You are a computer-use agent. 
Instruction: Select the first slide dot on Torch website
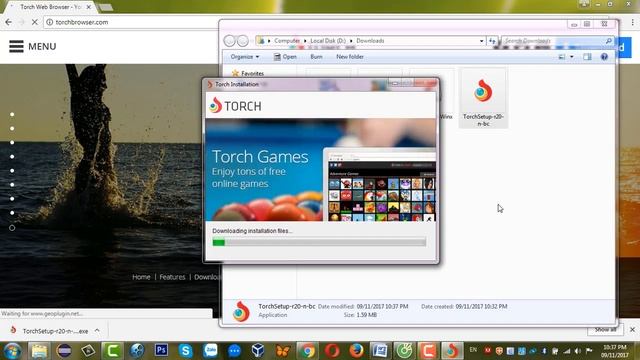(x=12, y=114)
